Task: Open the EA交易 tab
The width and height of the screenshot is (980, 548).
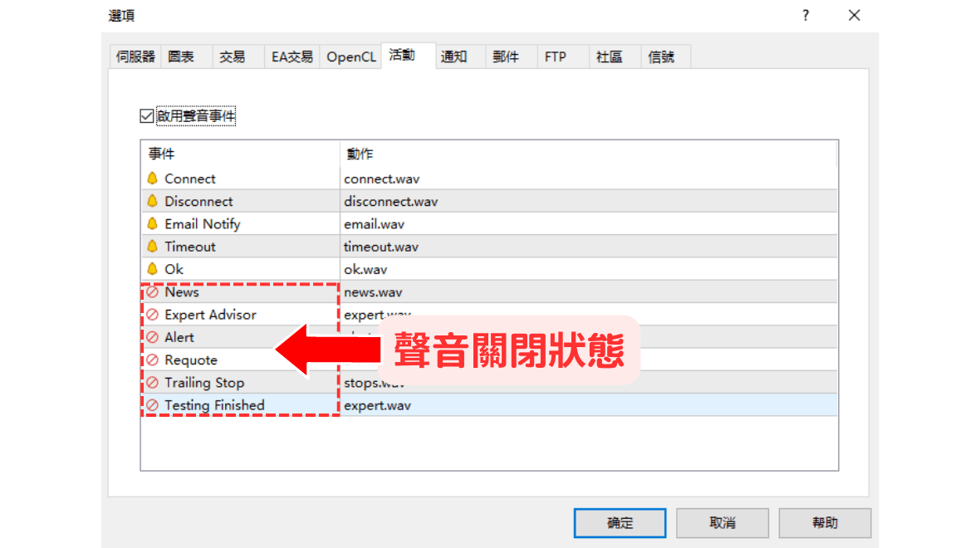Action: tap(292, 57)
